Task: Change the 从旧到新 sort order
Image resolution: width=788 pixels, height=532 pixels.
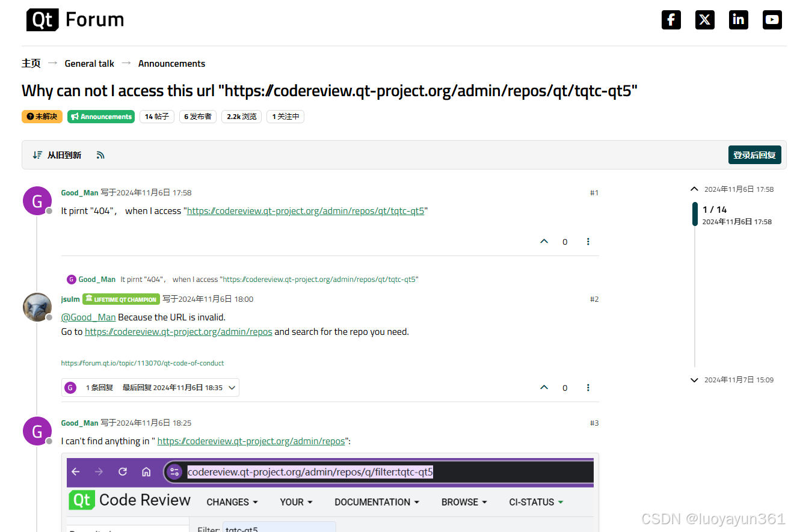Action: [x=57, y=154]
